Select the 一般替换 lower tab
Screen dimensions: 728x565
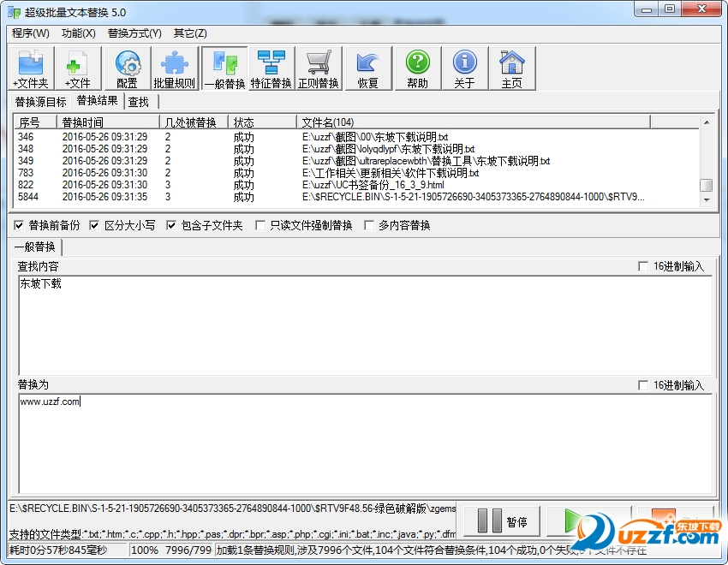[35, 247]
